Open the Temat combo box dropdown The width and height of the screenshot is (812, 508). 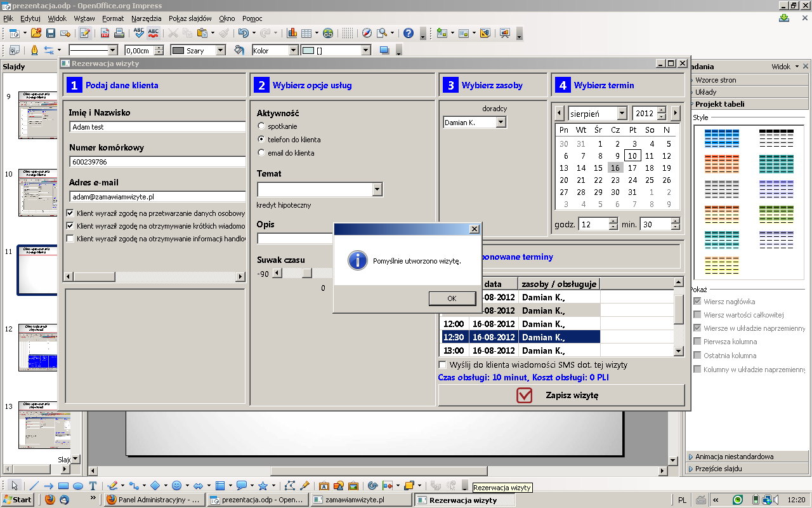click(377, 189)
